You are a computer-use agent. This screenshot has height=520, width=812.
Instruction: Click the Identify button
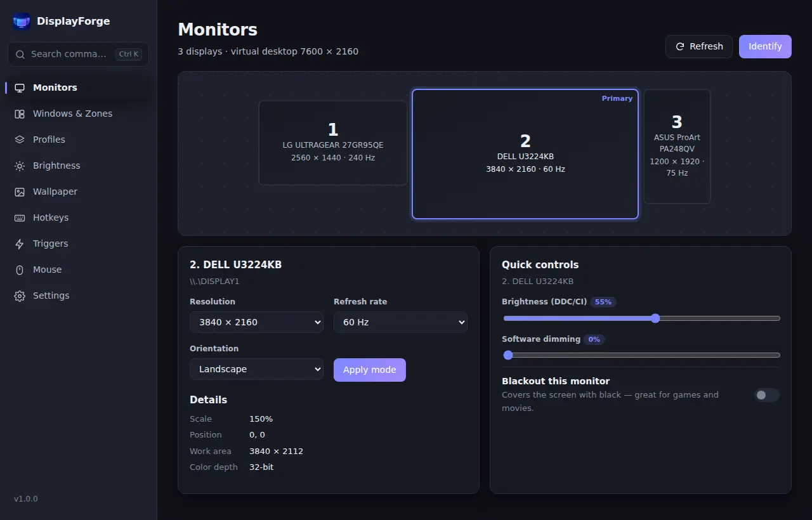coord(765,46)
